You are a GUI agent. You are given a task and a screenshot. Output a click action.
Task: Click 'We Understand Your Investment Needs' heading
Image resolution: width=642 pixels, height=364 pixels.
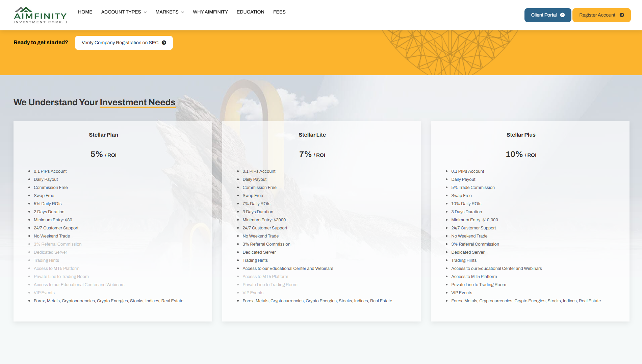pos(95,102)
